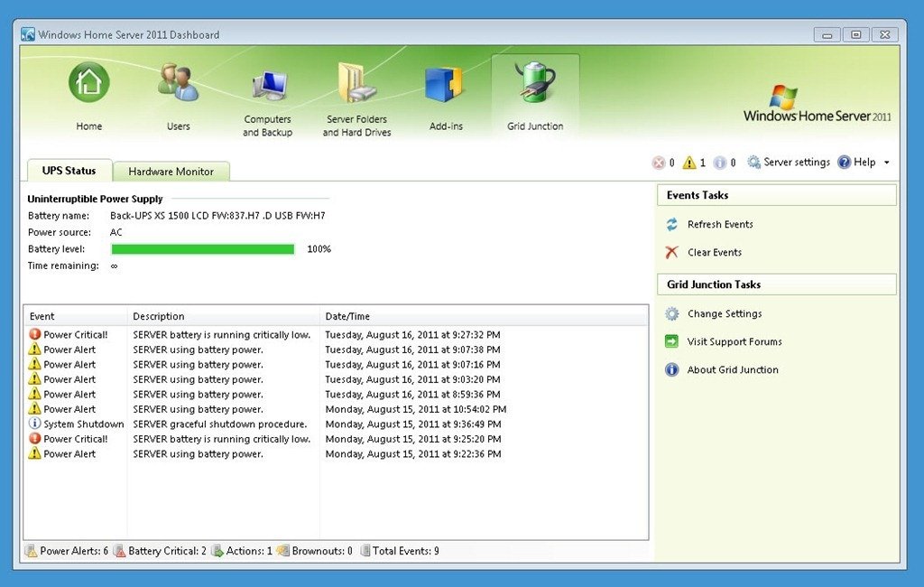
Task: Sort by the Date/Time column header
Action: click(484, 316)
